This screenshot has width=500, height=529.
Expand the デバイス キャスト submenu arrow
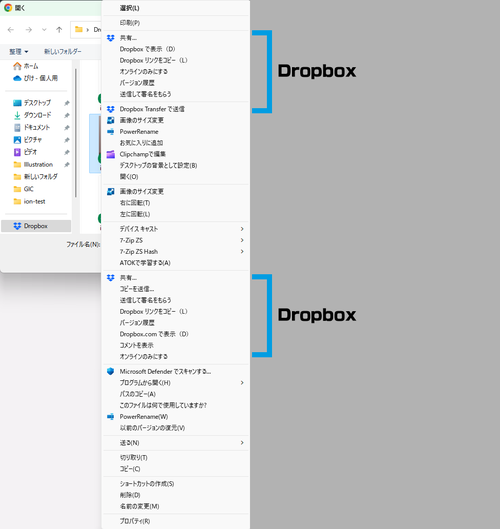point(242,229)
